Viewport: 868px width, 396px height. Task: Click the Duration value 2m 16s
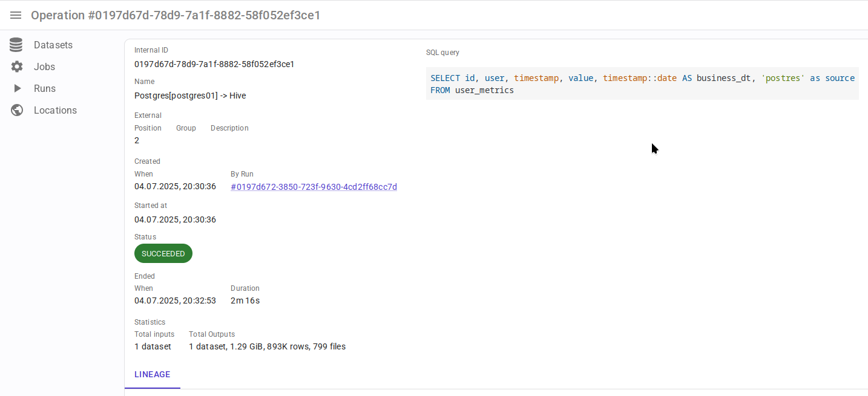click(245, 300)
